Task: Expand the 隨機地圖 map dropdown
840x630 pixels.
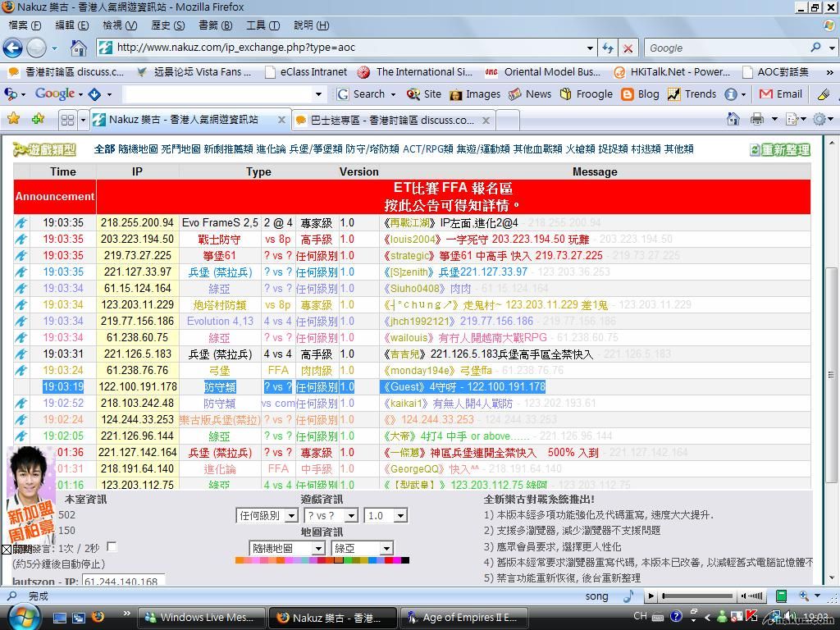Action: [x=286, y=549]
